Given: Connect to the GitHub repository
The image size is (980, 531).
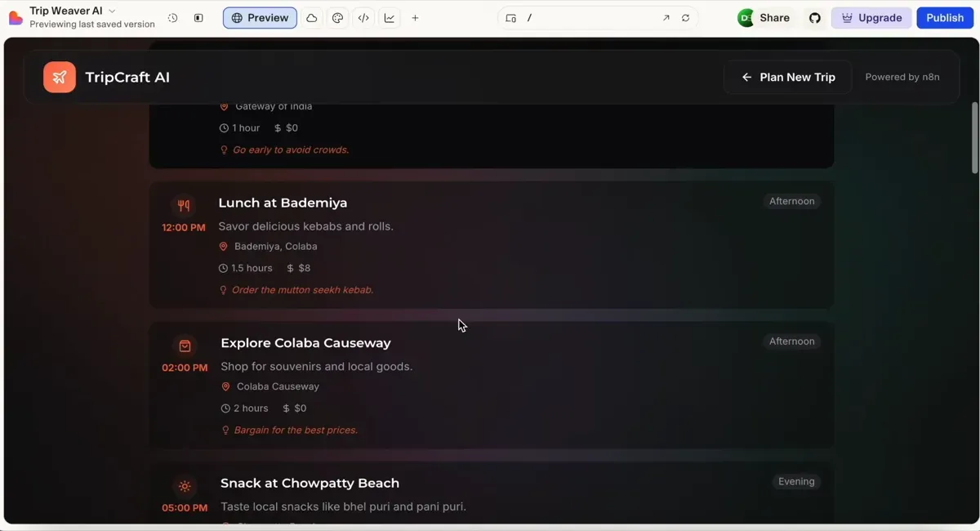Looking at the screenshot, I should tap(814, 17).
